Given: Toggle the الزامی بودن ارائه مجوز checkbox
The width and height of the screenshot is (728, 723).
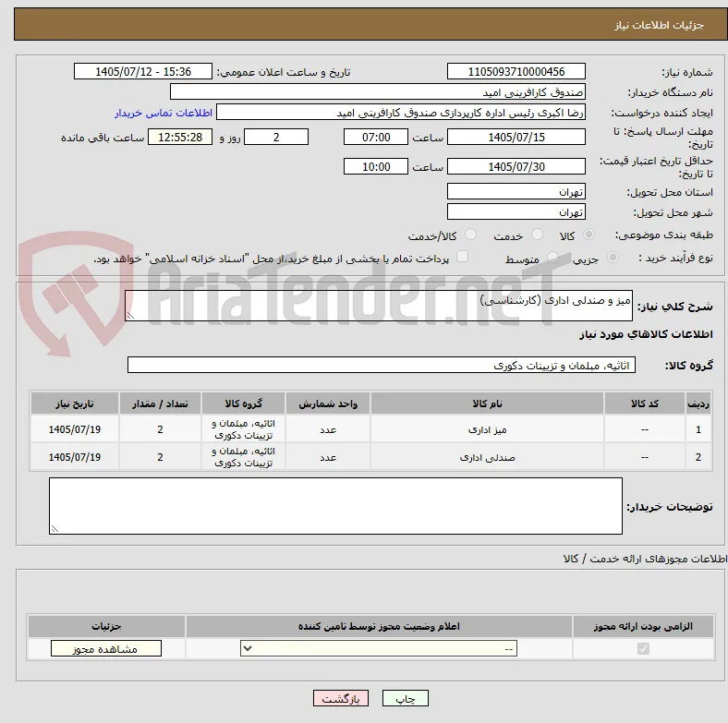Looking at the screenshot, I should click(x=643, y=648).
